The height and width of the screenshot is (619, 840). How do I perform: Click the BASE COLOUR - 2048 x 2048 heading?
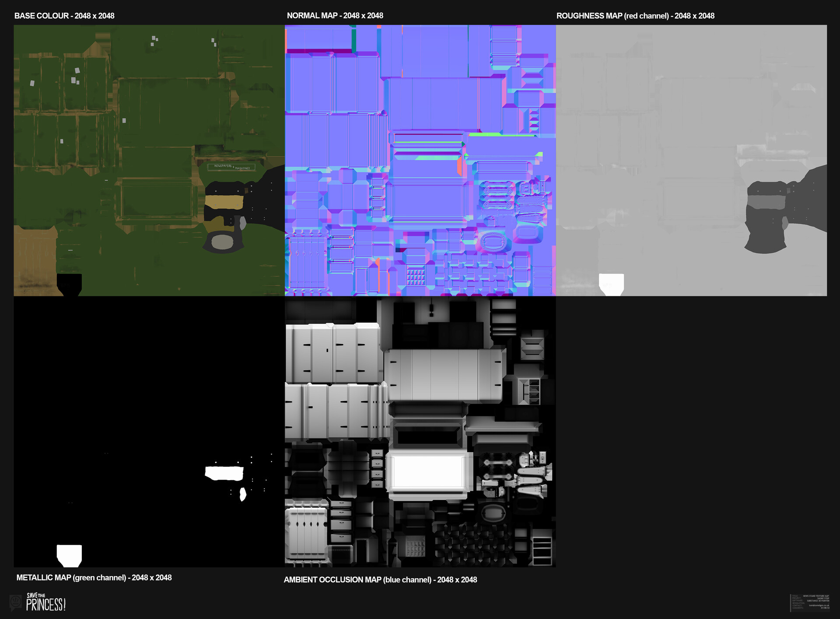(x=64, y=16)
